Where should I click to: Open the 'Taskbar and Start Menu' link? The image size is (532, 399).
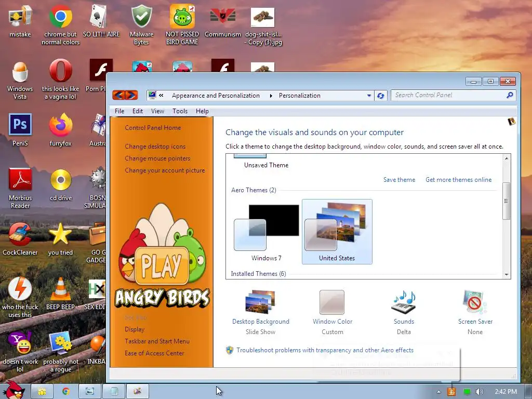[157, 341]
